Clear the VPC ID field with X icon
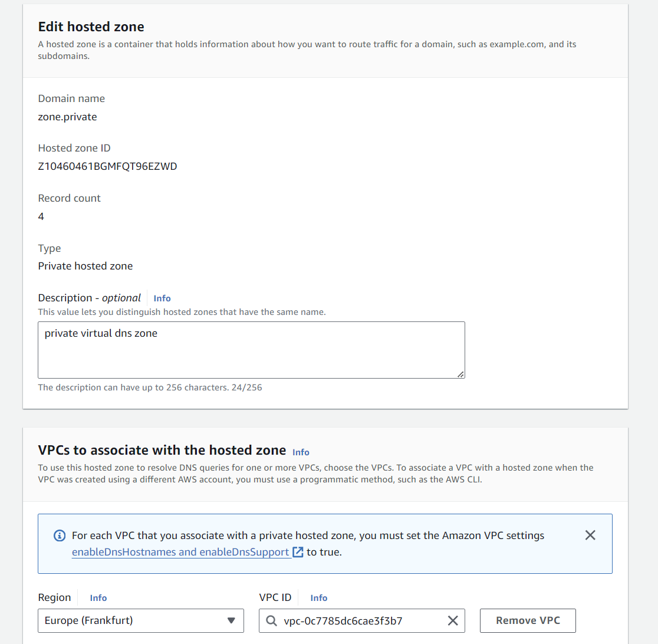The height and width of the screenshot is (644, 658). tap(453, 620)
